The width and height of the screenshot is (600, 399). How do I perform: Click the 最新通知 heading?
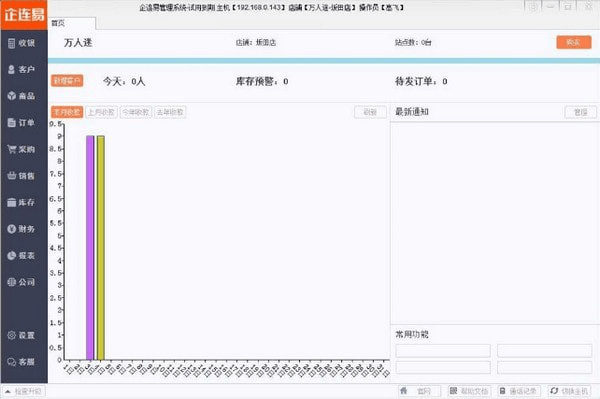coord(412,112)
